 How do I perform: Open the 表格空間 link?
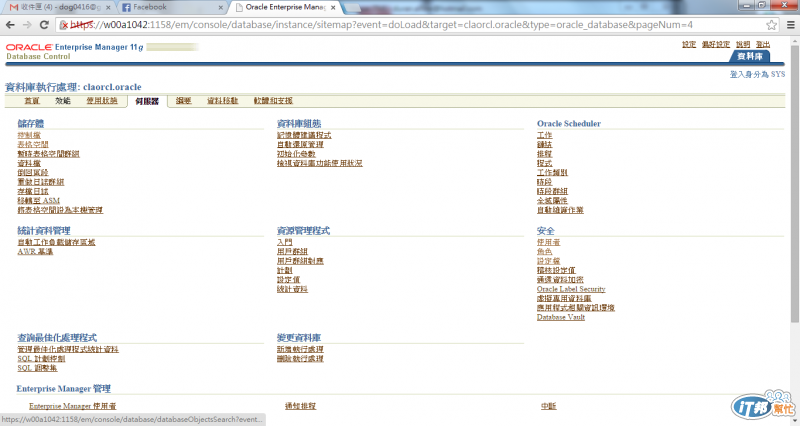(x=33, y=144)
